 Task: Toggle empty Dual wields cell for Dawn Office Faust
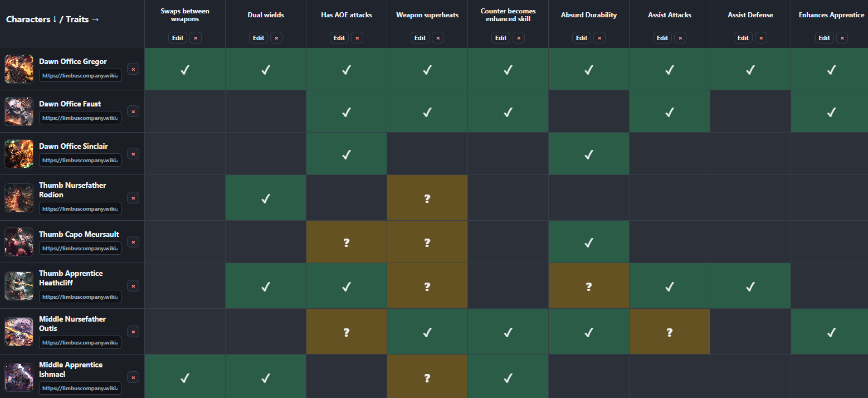click(x=266, y=111)
